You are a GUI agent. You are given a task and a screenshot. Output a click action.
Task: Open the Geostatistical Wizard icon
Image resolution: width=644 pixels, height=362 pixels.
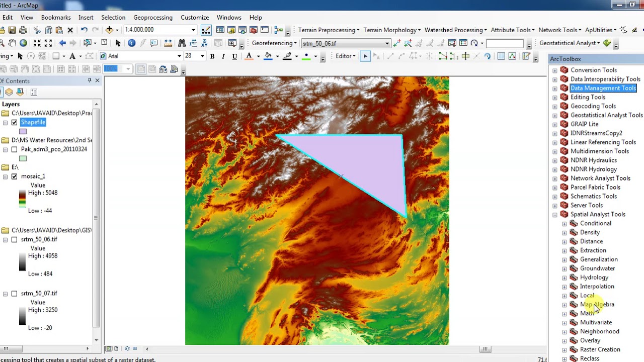(x=607, y=43)
